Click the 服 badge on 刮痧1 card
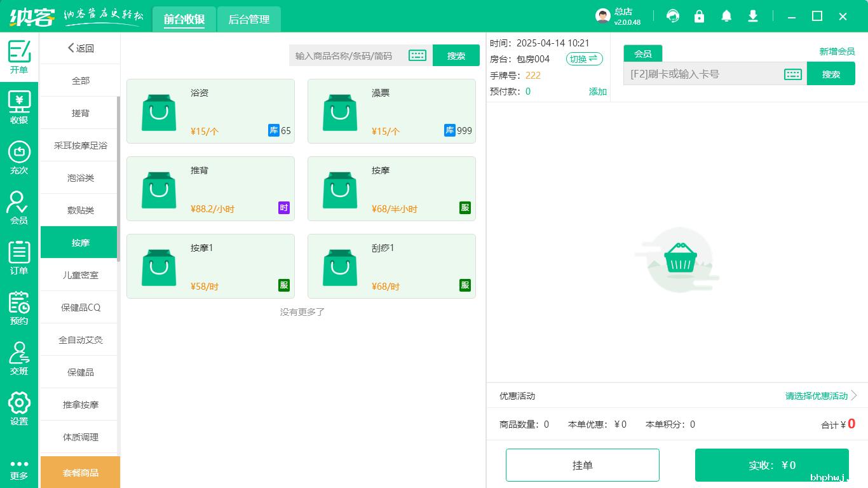The width and height of the screenshot is (868, 488). click(x=465, y=285)
